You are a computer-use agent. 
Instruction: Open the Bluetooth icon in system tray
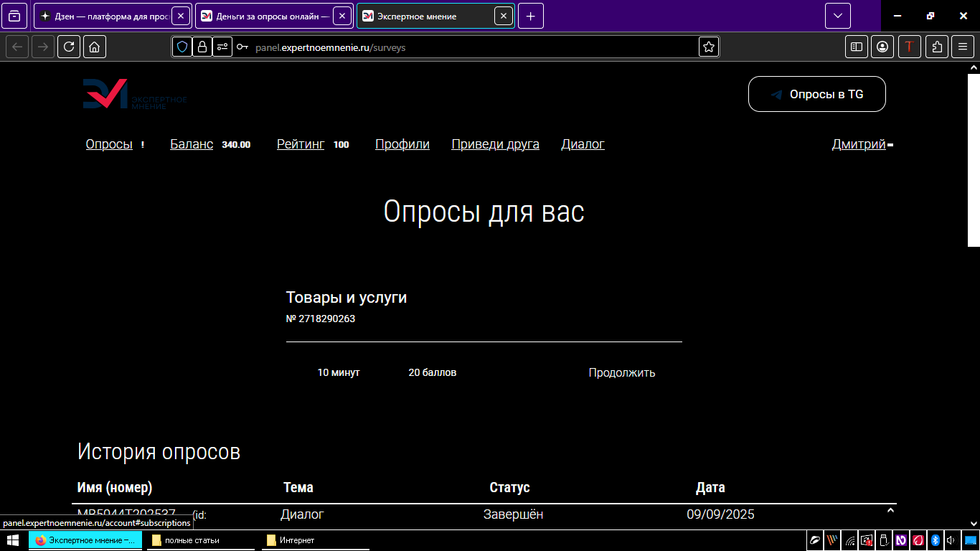934,540
